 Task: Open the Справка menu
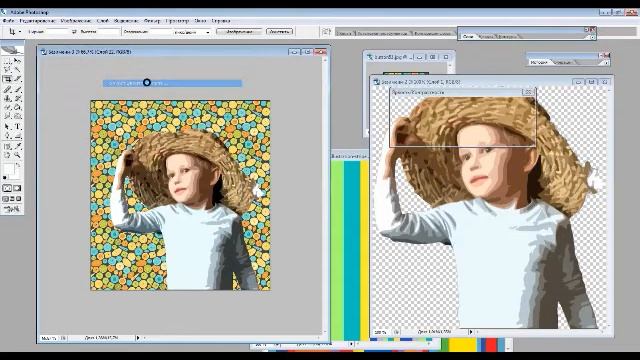(x=221, y=20)
